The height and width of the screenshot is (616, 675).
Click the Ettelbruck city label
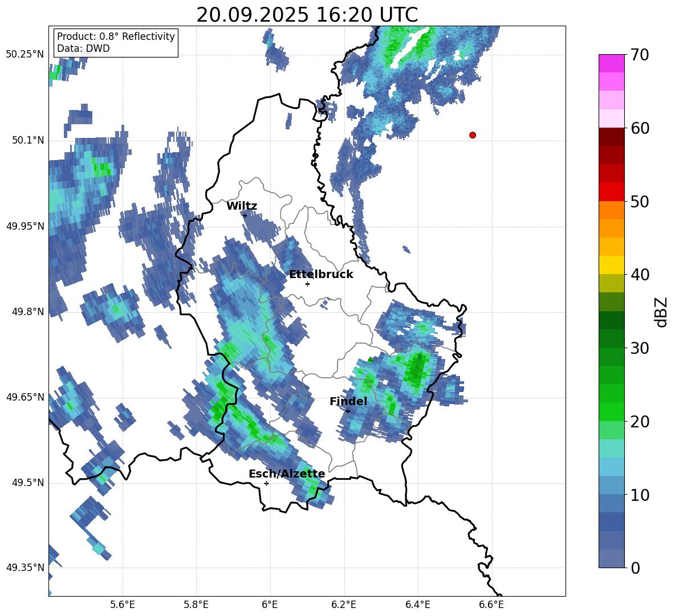tap(321, 275)
